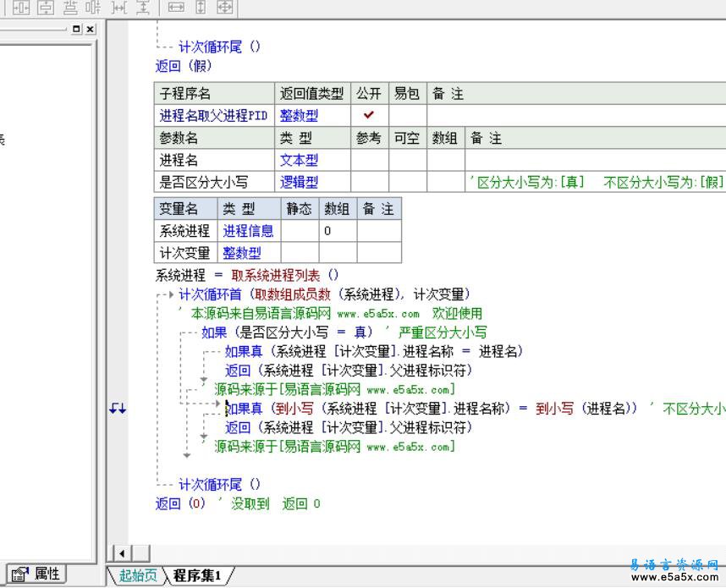Click the make-same-size toolbar icon
The height and width of the screenshot is (588, 726).
pyautogui.click(x=224, y=7)
